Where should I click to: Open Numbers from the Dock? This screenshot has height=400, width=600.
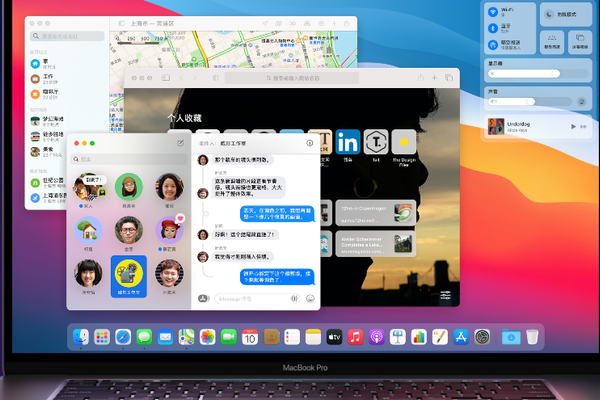click(419, 337)
